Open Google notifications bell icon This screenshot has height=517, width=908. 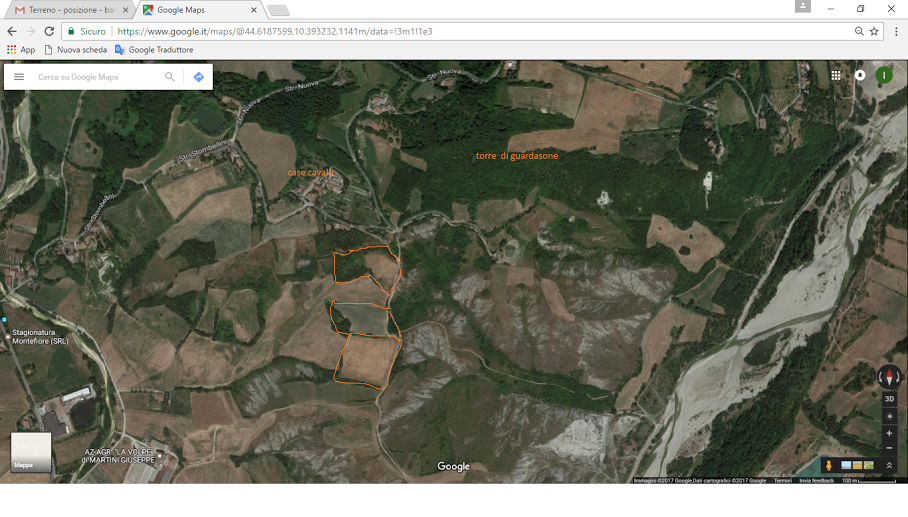[x=860, y=75]
